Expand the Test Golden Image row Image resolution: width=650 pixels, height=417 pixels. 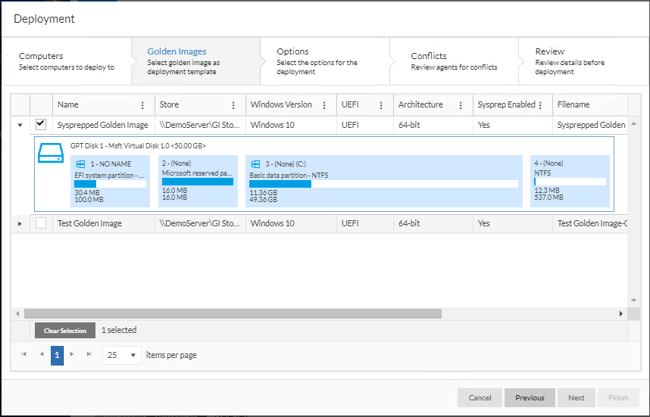pos(20,223)
